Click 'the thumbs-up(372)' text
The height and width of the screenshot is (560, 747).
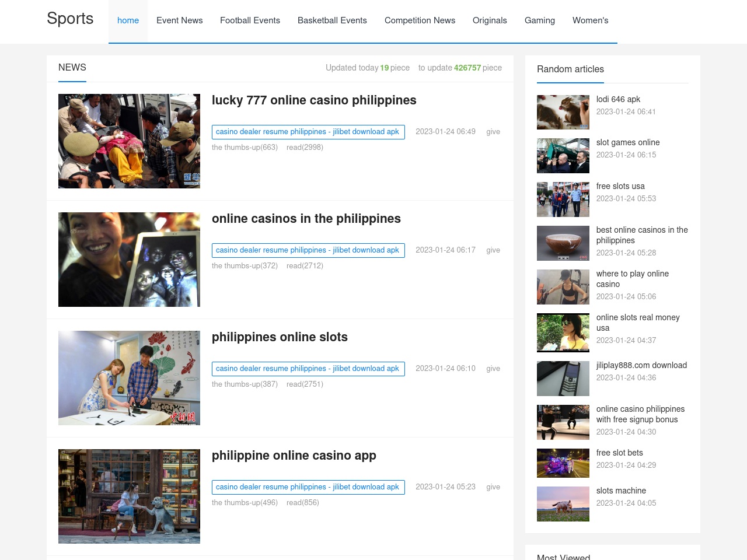[245, 266]
